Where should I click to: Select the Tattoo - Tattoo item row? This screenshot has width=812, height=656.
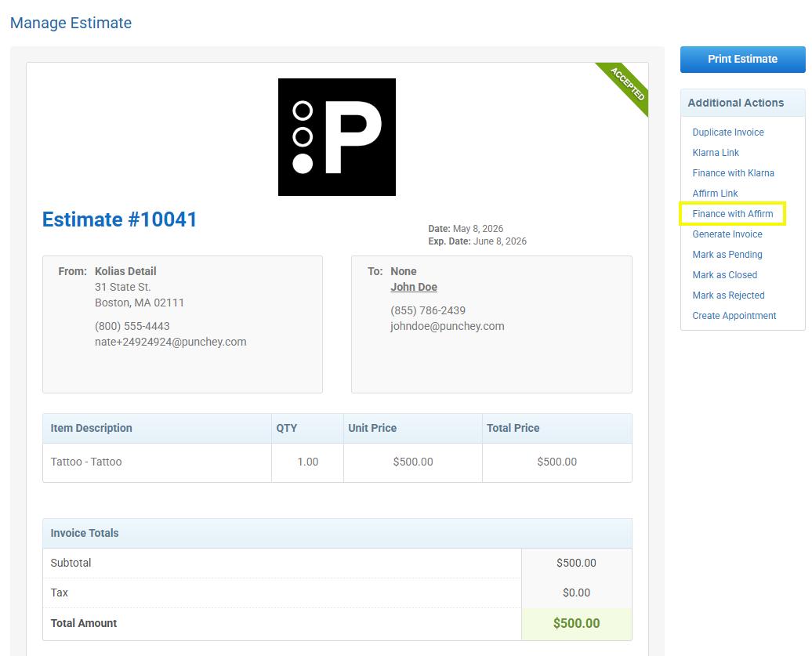337,462
